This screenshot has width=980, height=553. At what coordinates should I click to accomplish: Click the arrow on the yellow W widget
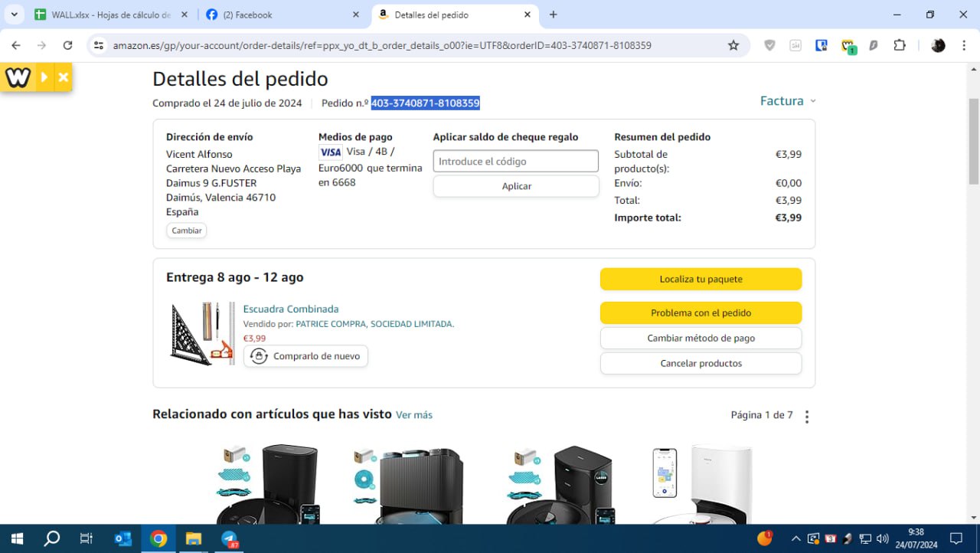point(44,77)
